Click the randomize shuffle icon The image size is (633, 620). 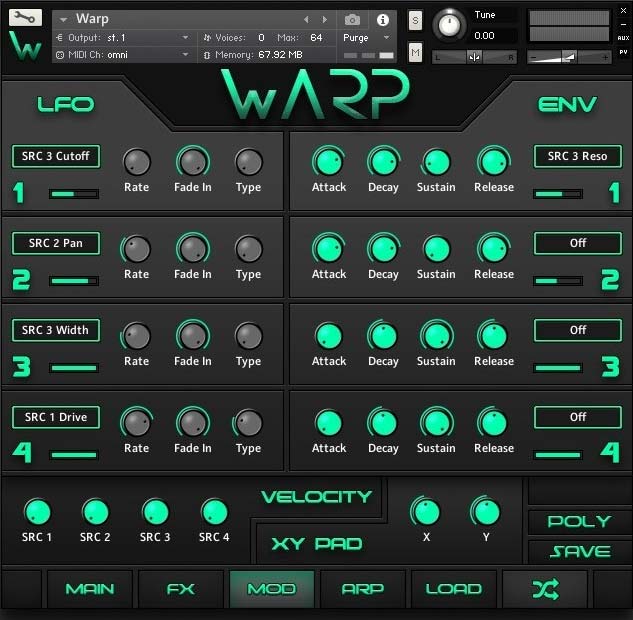[545, 589]
